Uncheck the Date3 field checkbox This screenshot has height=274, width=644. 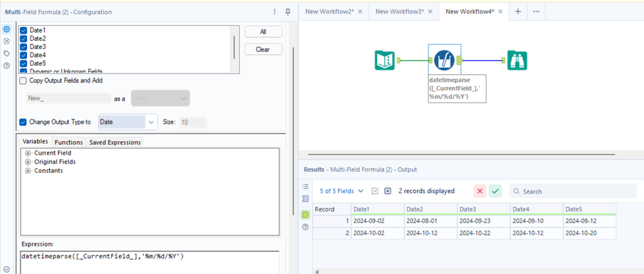pyautogui.click(x=23, y=47)
